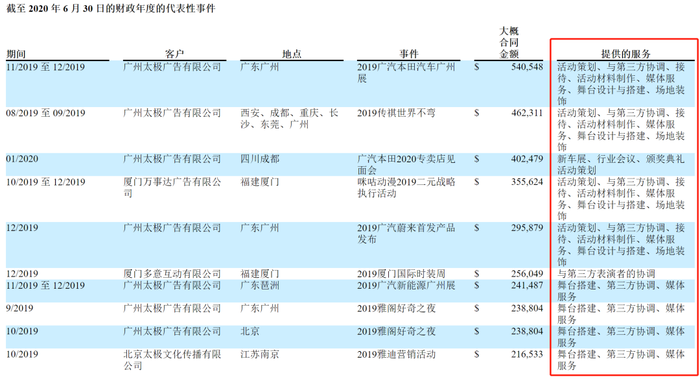Click the 与第三方表演者的协调 service cell
The image size is (700, 379).
[606, 274]
